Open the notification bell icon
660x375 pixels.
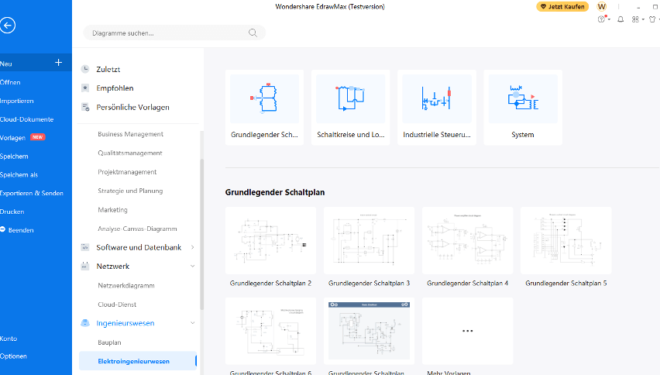620,19
